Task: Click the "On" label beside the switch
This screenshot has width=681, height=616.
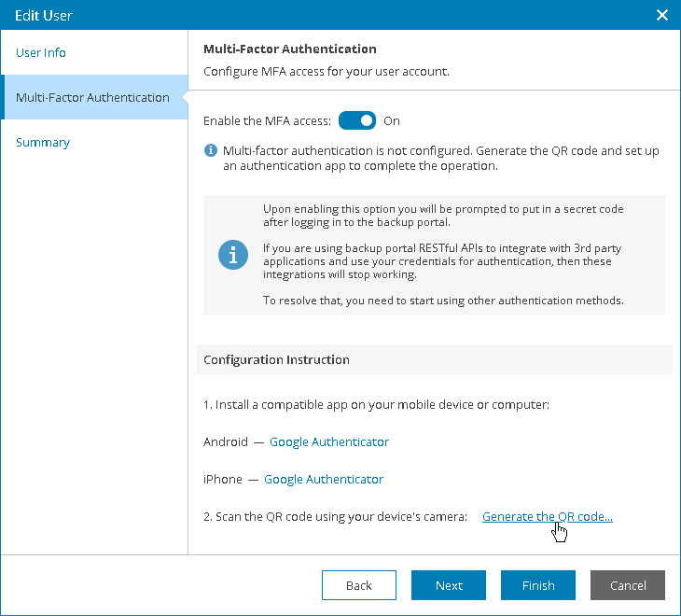Action: [x=392, y=120]
